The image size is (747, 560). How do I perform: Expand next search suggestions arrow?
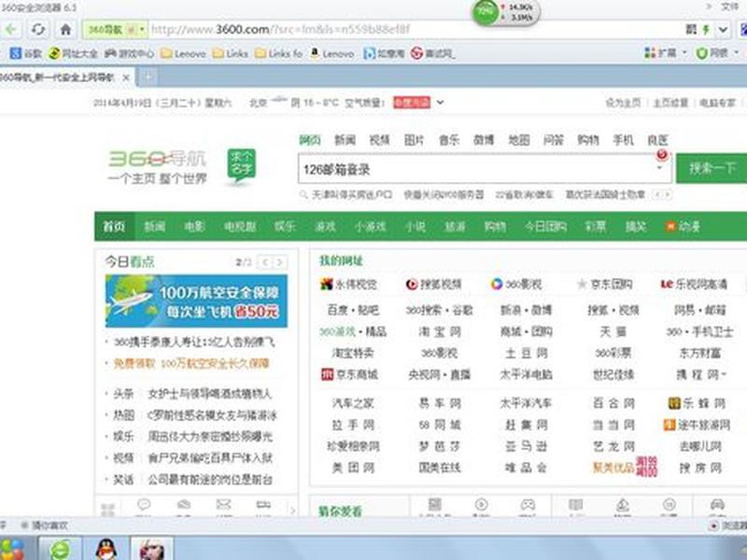coord(668,194)
